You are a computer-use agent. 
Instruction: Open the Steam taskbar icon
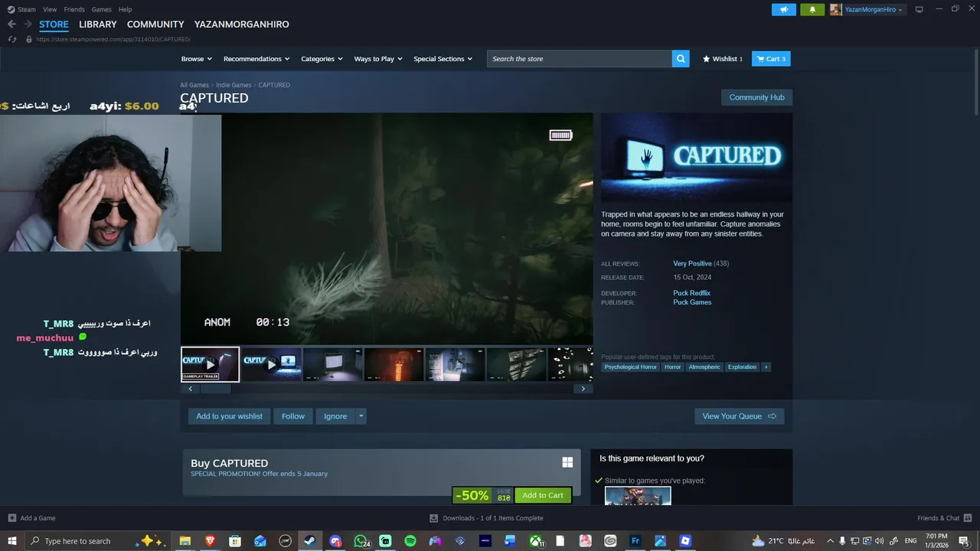(x=310, y=541)
